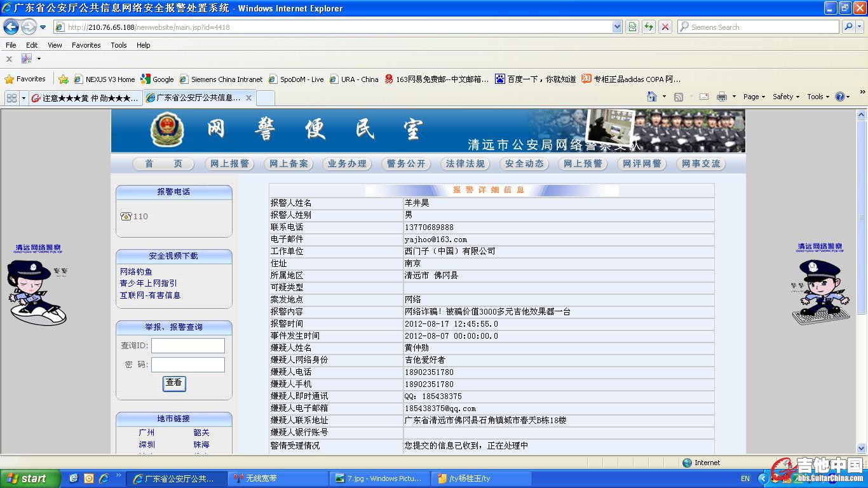This screenshot has width=868, height=488.
Task: Open taskbar item 无线宽带
Action: tap(277, 478)
